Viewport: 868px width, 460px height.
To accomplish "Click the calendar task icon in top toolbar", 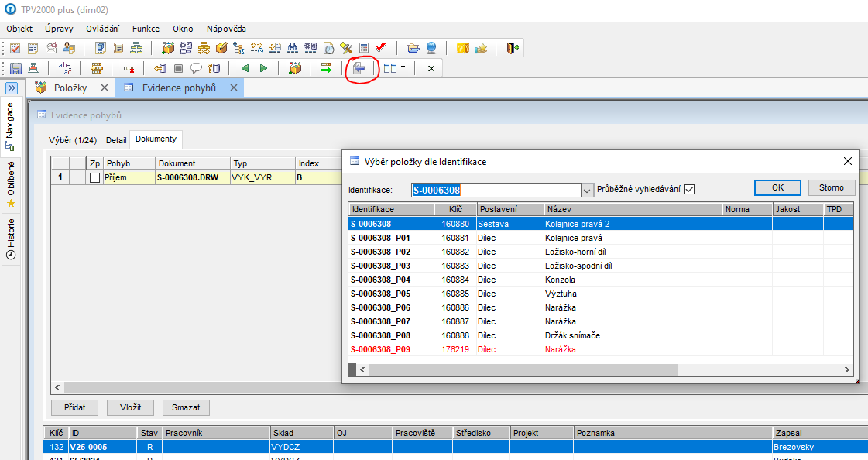I will [x=15, y=48].
